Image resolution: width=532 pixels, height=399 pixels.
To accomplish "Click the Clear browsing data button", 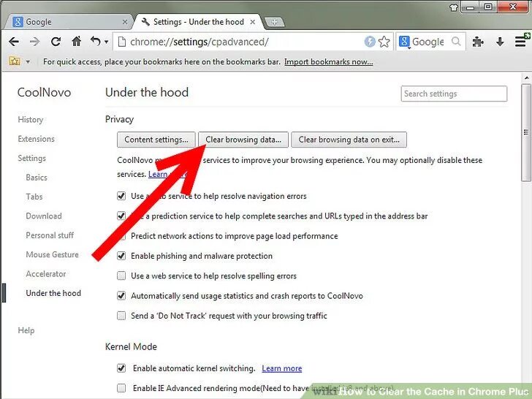I will coord(243,140).
